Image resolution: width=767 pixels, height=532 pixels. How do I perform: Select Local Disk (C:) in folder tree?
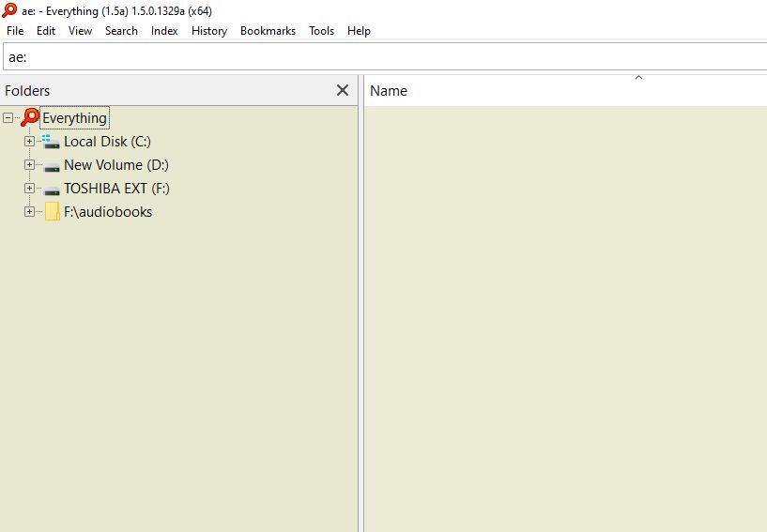tap(107, 142)
